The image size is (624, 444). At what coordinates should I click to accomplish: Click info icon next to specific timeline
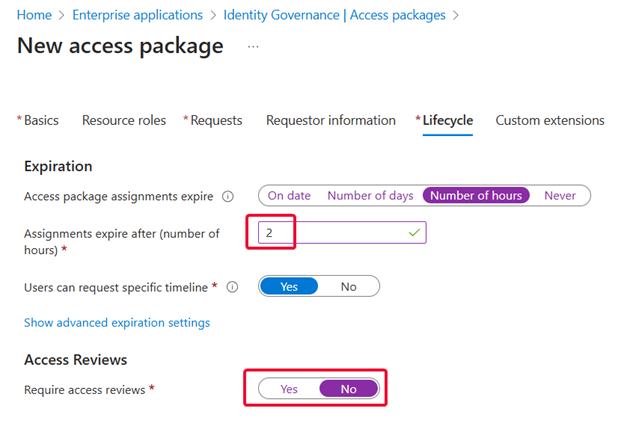coord(232,287)
